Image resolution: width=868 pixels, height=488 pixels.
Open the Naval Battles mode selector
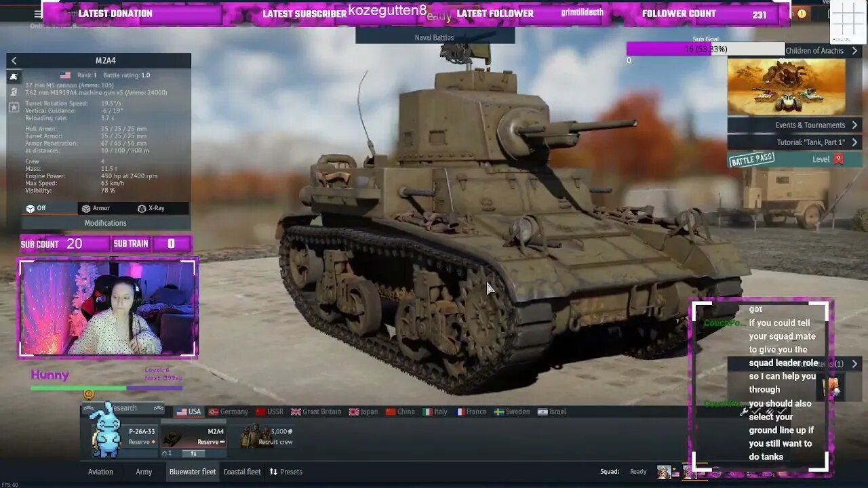(x=435, y=37)
